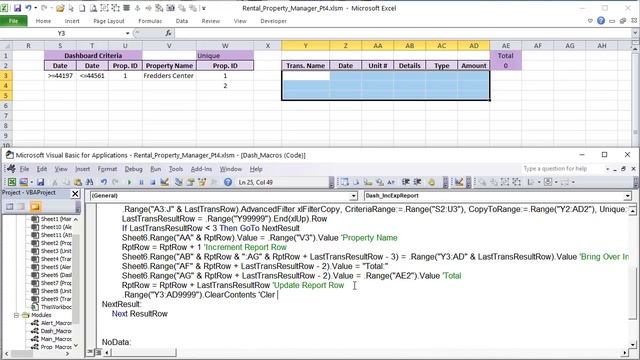Select Dash_Macros module in project tree
640x360 pixels.
click(x=52, y=331)
